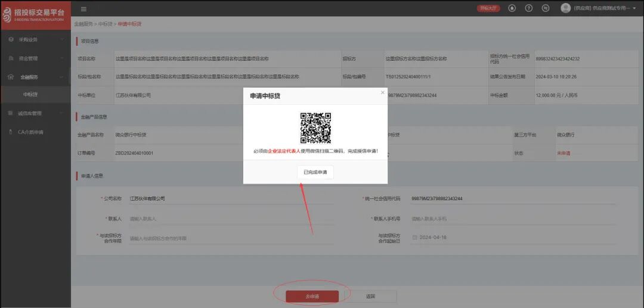Open the 合作起始日 date picker 2024-04-18
The width and height of the screenshot is (644, 308).
point(513,238)
